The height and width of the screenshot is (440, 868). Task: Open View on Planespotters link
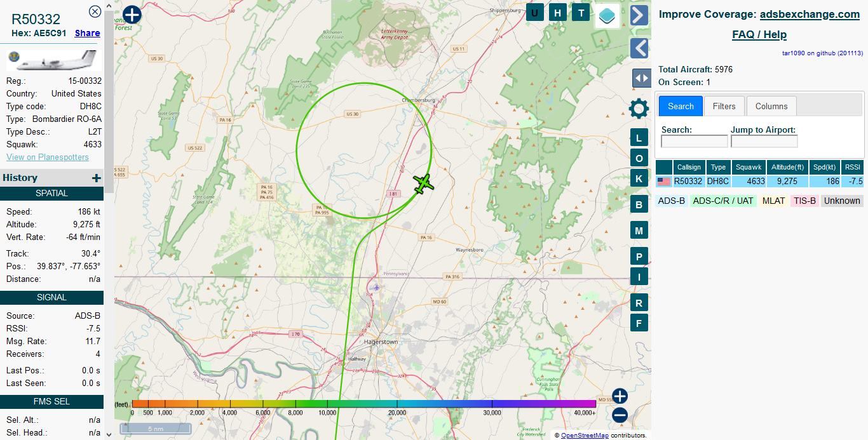pos(48,157)
